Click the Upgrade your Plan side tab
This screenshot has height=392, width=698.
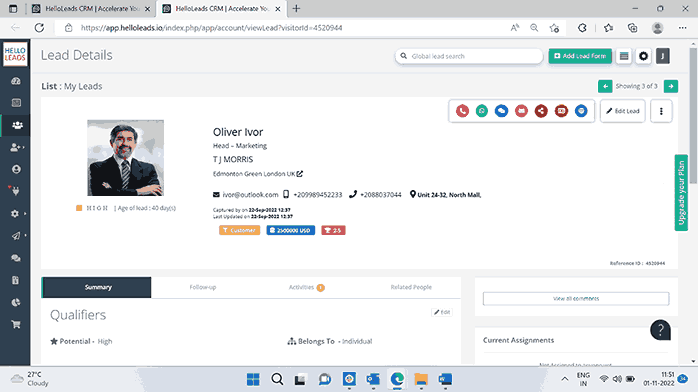[681, 193]
